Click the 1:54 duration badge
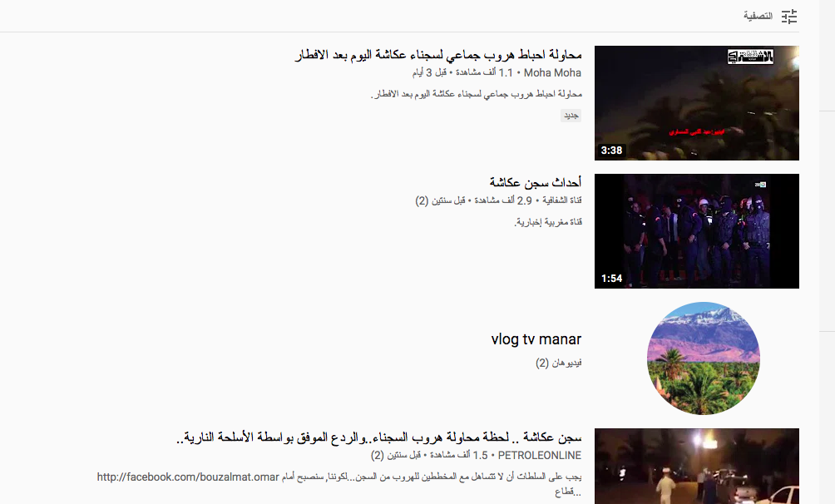The width and height of the screenshot is (835, 504). (x=611, y=279)
